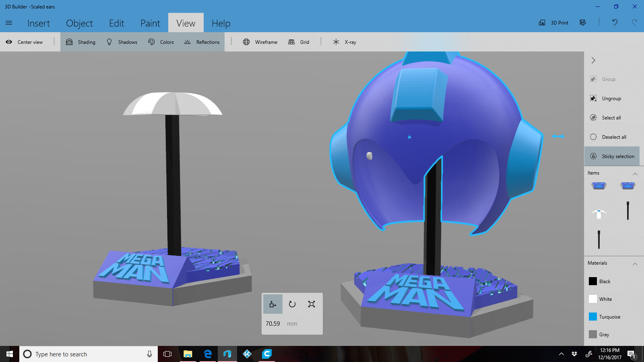This screenshot has height=362, width=644.
Task: Click the Grid icon in toolbar
Action: point(291,42)
